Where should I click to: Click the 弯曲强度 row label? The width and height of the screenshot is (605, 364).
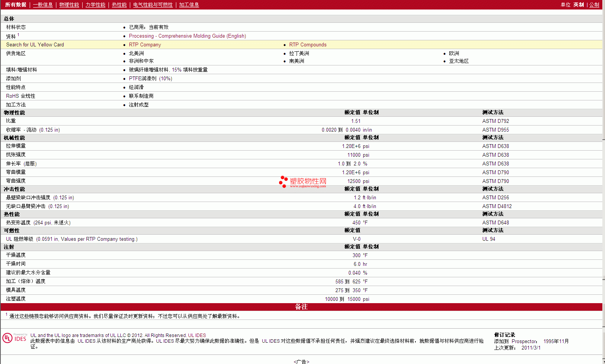click(x=16, y=181)
